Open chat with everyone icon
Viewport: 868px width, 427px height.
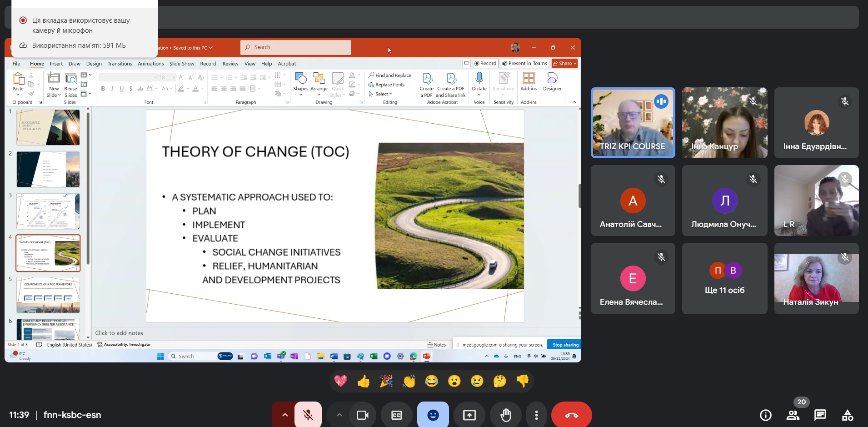tap(820, 415)
